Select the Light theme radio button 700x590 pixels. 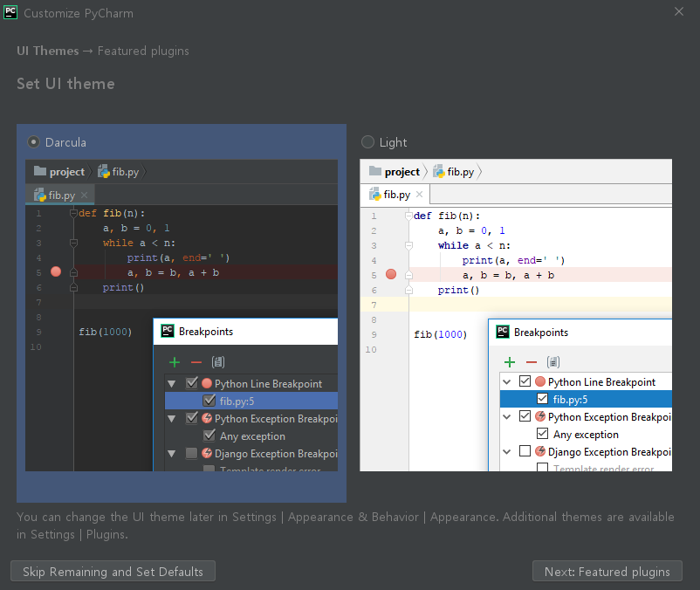click(367, 142)
